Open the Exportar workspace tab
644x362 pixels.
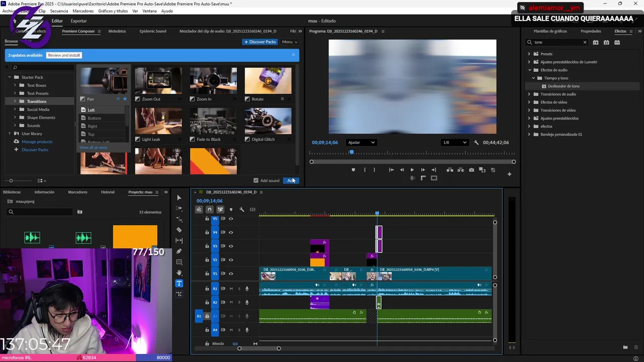pyautogui.click(x=78, y=21)
